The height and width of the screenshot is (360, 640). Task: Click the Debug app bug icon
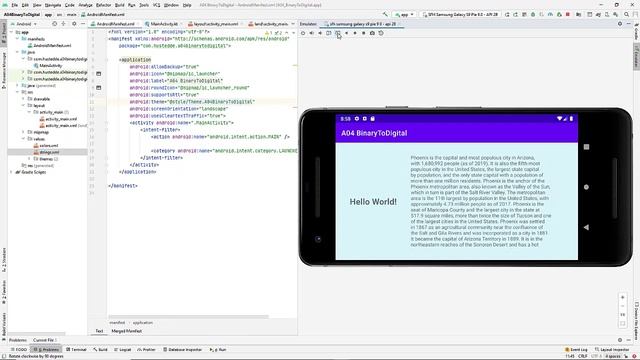pos(533,14)
